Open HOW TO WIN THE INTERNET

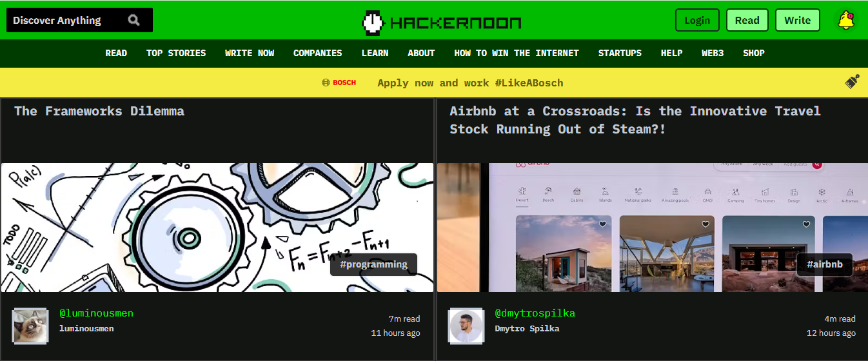517,53
